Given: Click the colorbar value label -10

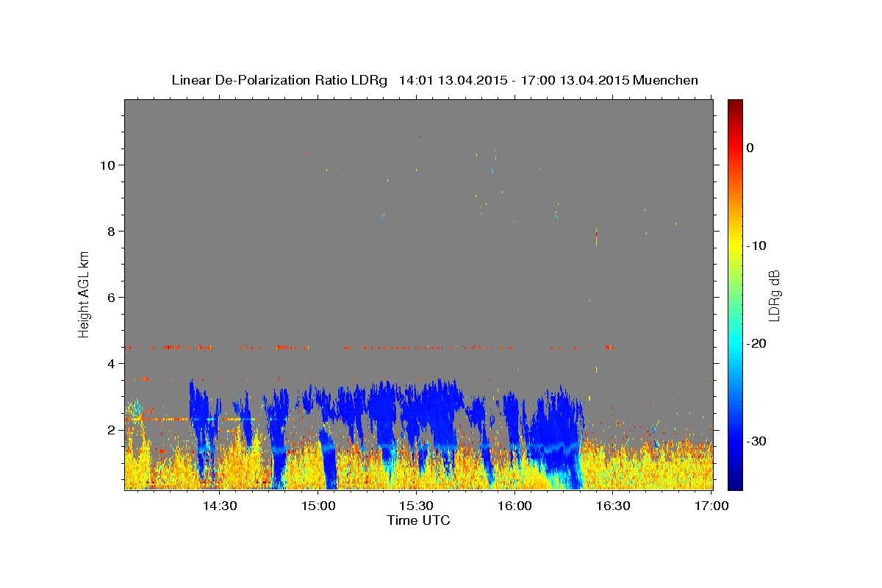Looking at the screenshot, I should click(757, 245).
